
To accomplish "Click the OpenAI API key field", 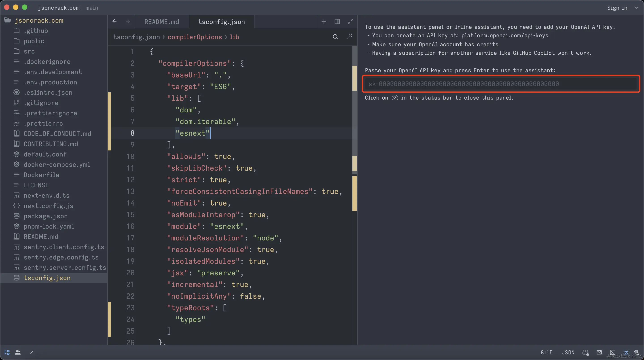I will coord(501,84).
